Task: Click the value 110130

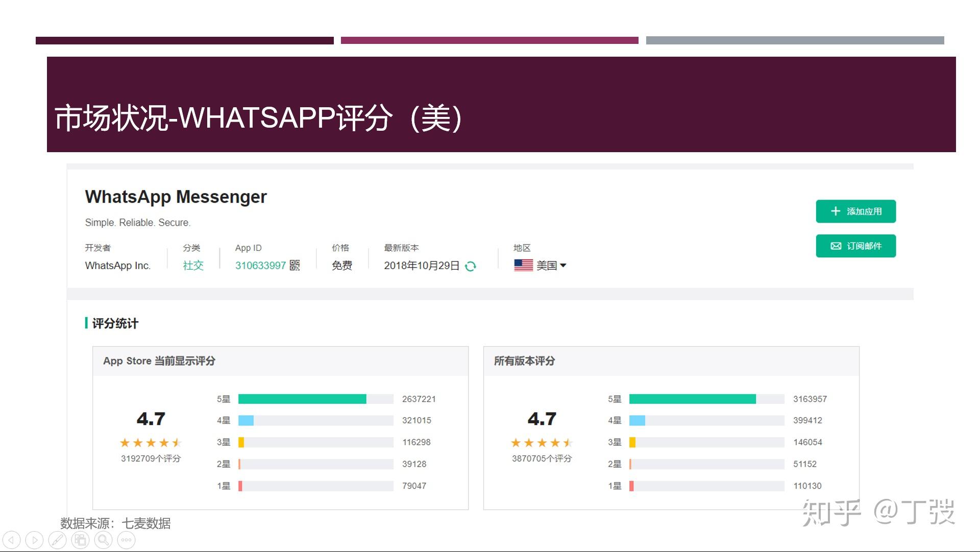Action: 807,486
